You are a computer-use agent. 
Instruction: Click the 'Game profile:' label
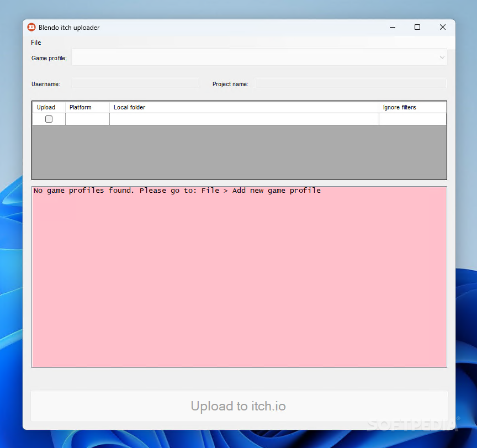pos(49,58)
